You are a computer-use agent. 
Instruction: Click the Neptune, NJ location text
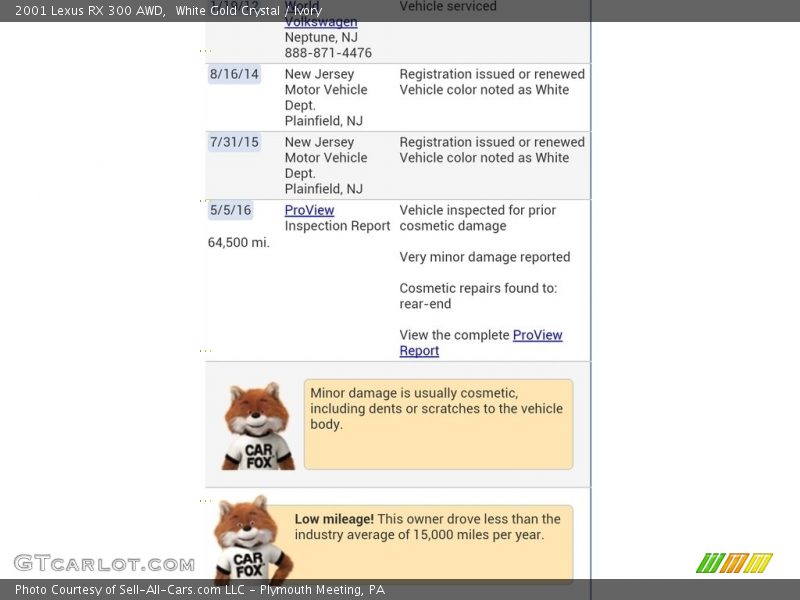click(321, 37)
